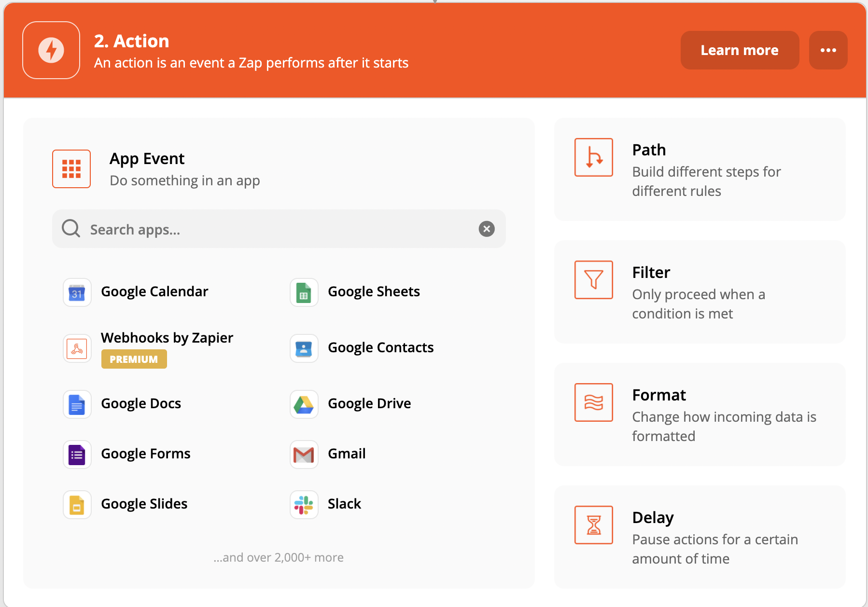Select the Google Sheets icon
Screen dimensions: 868x607
(304, 292)
